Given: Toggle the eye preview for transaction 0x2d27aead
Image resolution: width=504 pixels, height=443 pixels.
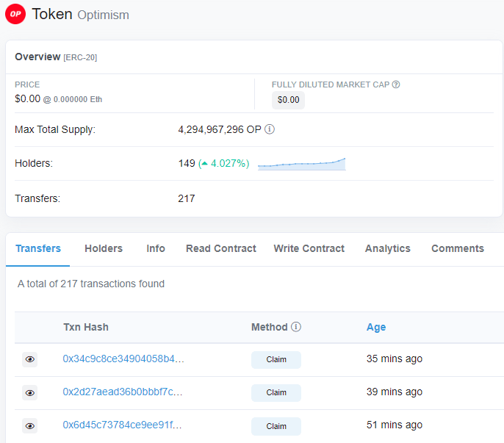Looking at the screenshot, I should pos(30,392).
